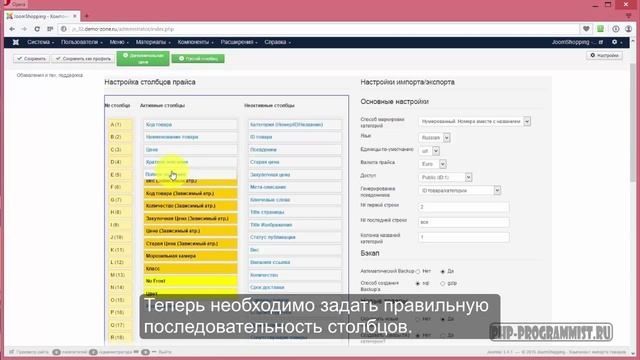Click Обновления и тех. поддержка link
Viewport: 640px width, 360px height.
(x=50, y=75)
